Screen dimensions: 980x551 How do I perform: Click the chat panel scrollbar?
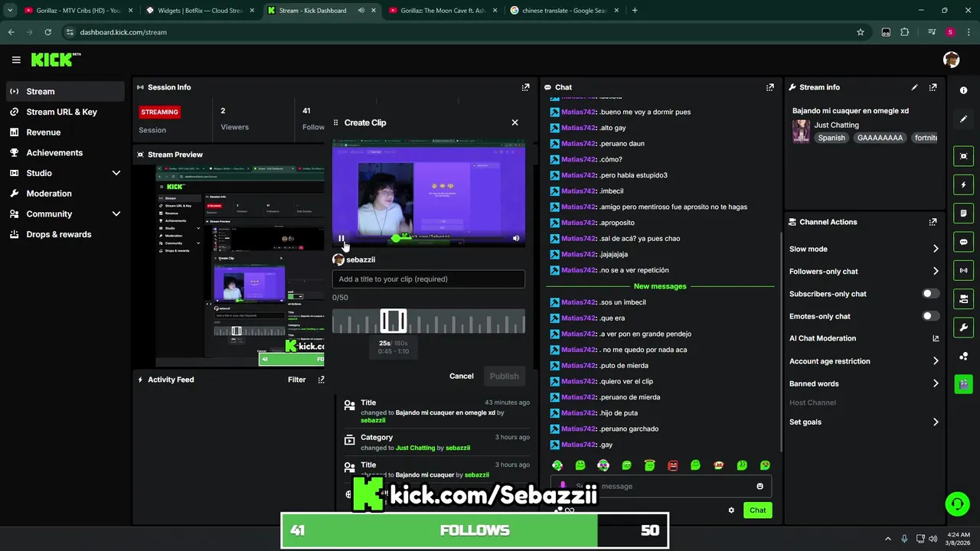pyautogui.click(x=780, y=341)
